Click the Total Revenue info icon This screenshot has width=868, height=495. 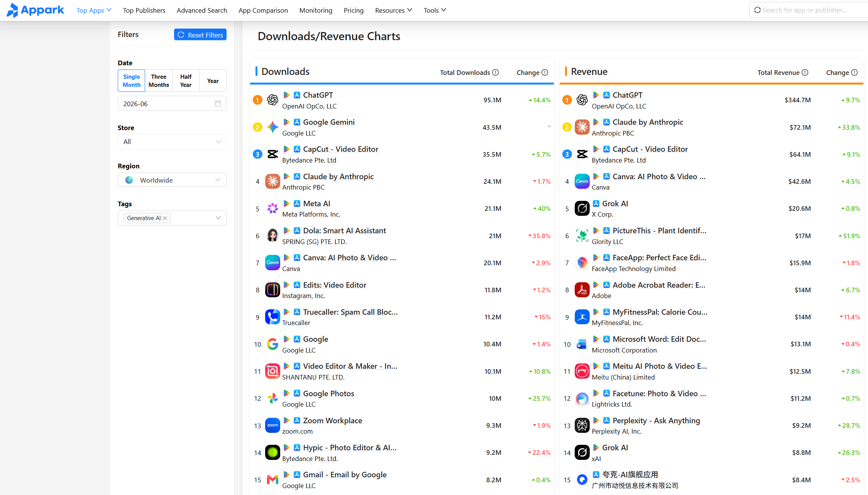tap(805, 73)
